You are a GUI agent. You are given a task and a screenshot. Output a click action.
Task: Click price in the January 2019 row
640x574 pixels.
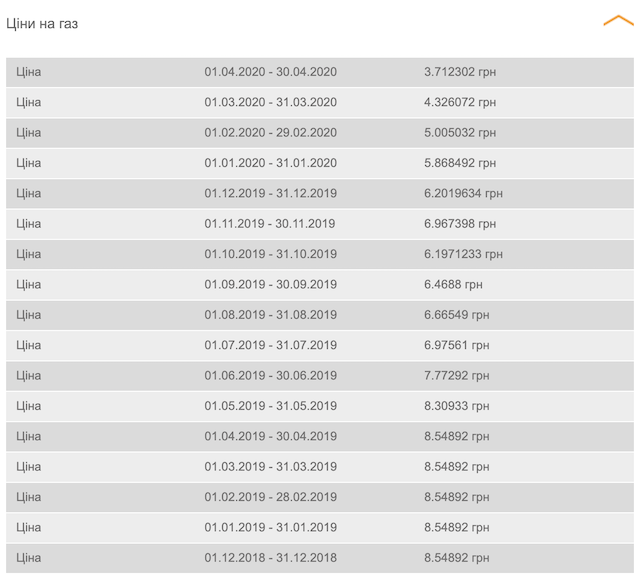pos(457,527)
